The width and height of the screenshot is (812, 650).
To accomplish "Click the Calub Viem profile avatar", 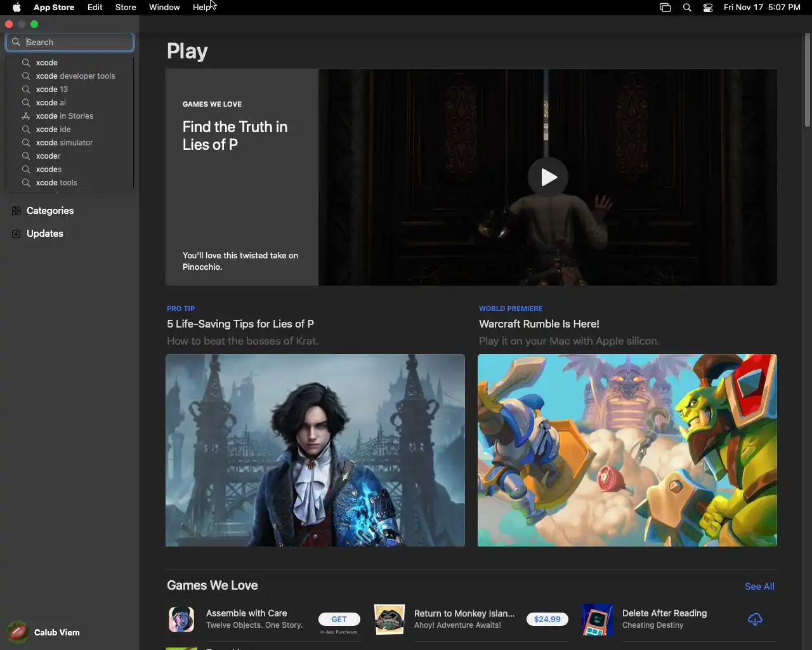I will [18, 632].
